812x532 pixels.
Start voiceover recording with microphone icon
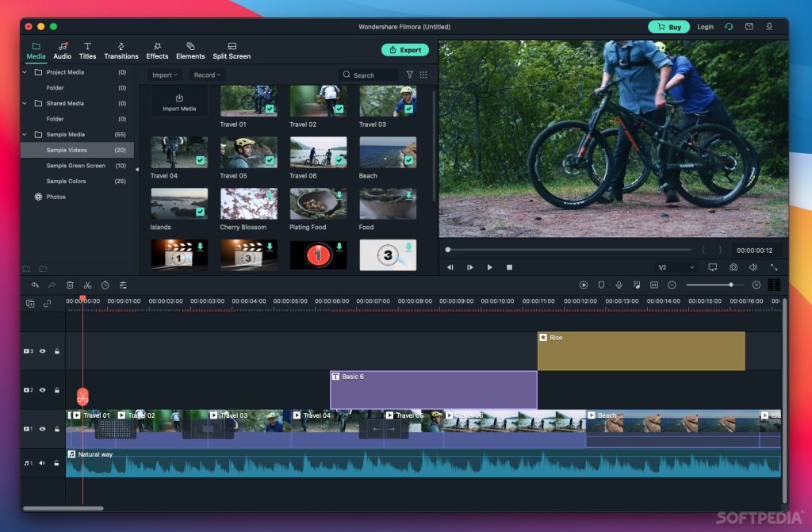click(x=619, y=285)
